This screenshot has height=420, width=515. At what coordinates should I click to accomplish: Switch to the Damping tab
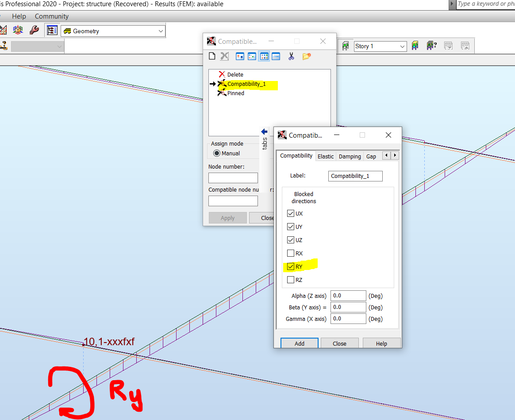click(350, 156)
